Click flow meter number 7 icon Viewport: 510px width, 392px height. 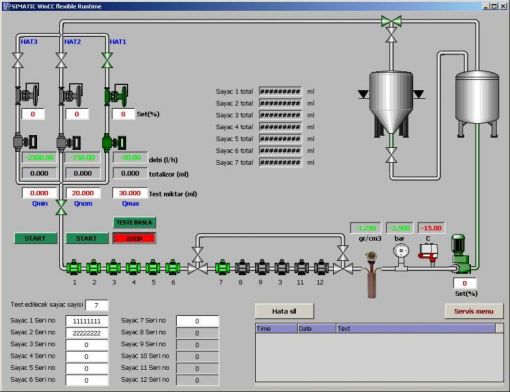222,267
